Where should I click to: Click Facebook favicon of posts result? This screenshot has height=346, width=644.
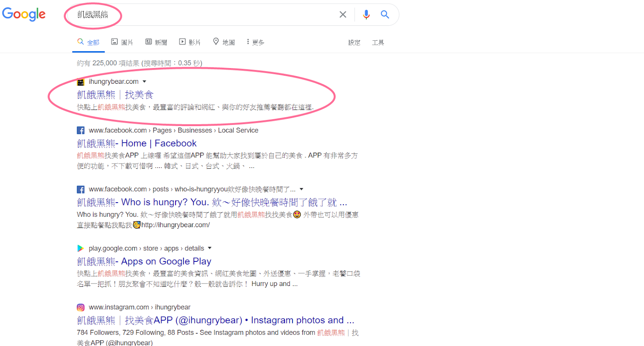click(80, 189)
